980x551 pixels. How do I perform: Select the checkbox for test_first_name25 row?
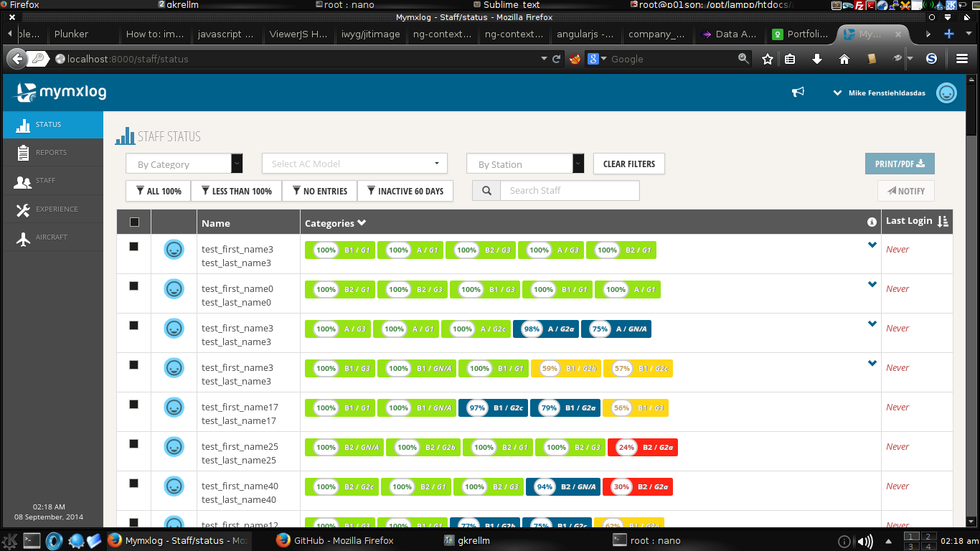coord(133,444)
